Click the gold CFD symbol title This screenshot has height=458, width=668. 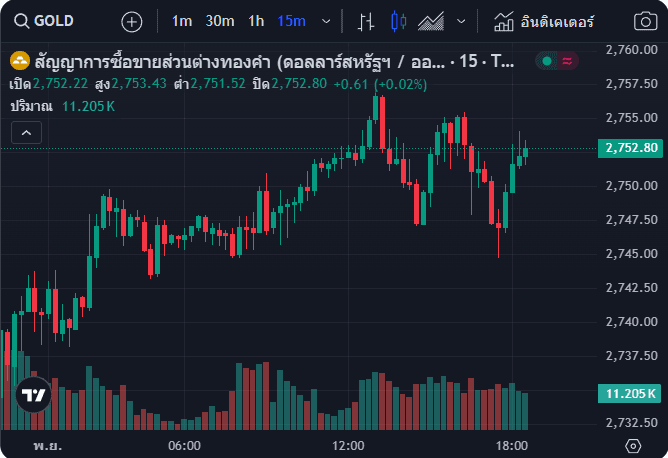tap(274, 62)
